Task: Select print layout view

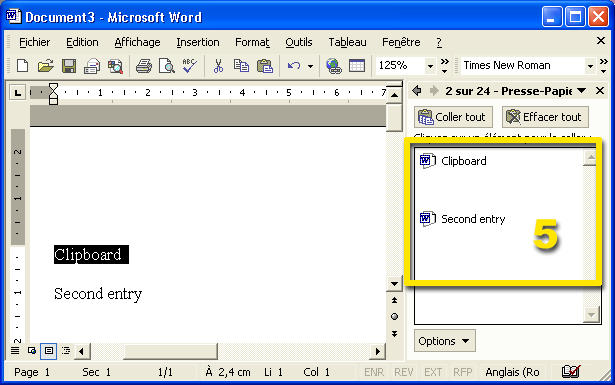Action: 49,350
